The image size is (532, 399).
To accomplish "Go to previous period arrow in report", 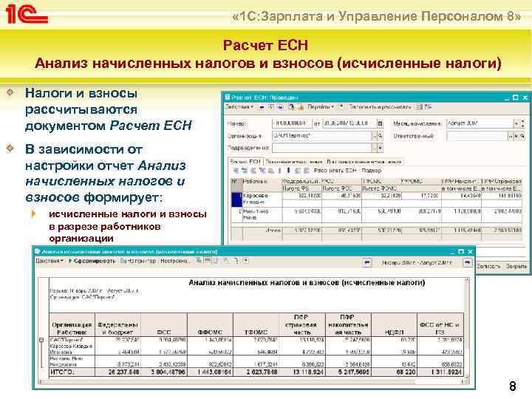I will point(366,262).
